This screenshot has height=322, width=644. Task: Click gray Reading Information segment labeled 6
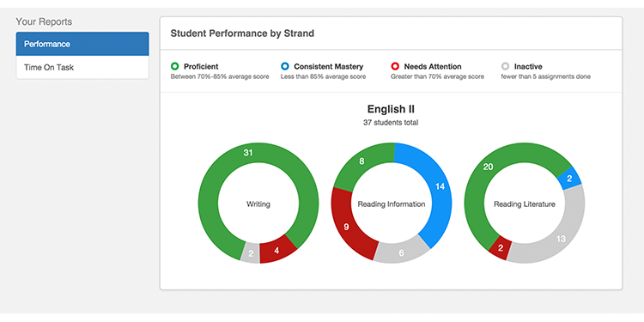pos(401,253)
